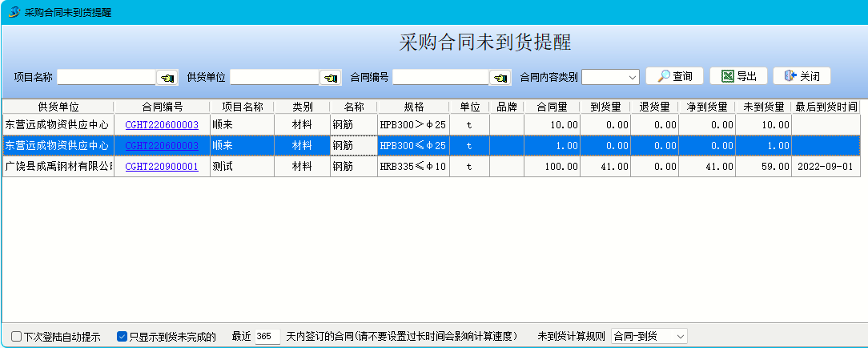Click the 导出 Excel export button
The height and width of the screenshot is (348, 868).
[x=738, y=76]
